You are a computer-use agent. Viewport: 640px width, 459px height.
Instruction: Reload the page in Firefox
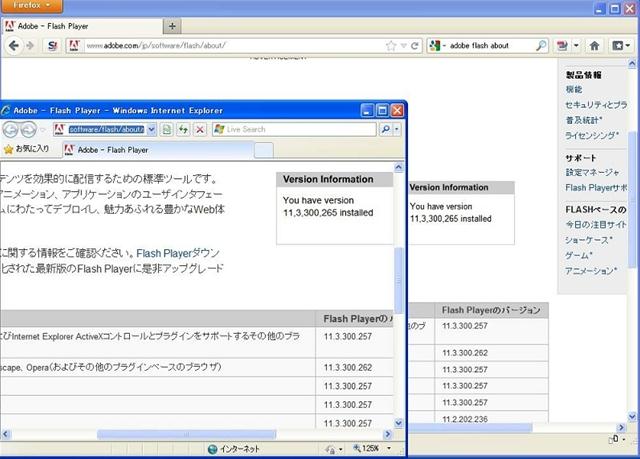click(415, 46)
